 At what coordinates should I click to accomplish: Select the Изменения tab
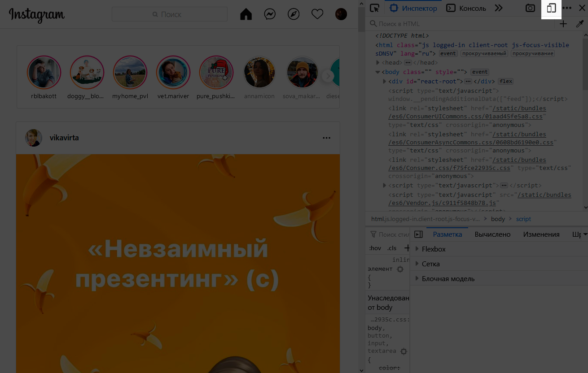[541, 234]
